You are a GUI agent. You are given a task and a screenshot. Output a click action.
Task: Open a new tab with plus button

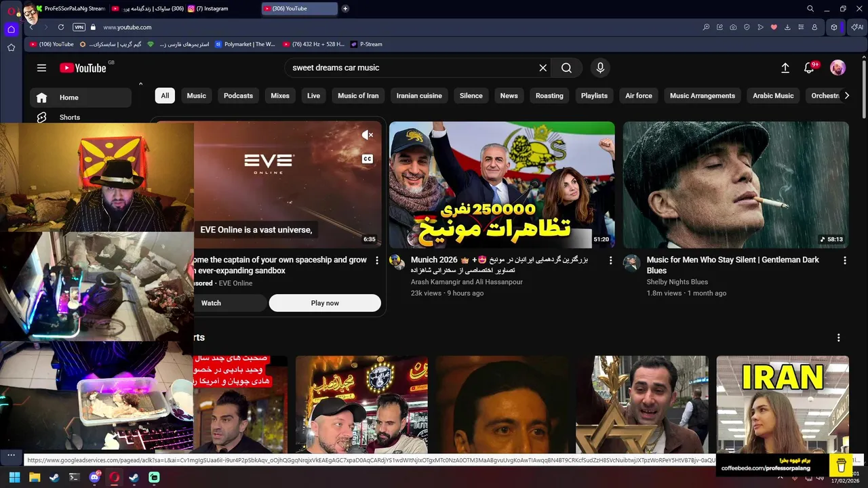pyautogui.click(x=345, y=9)
